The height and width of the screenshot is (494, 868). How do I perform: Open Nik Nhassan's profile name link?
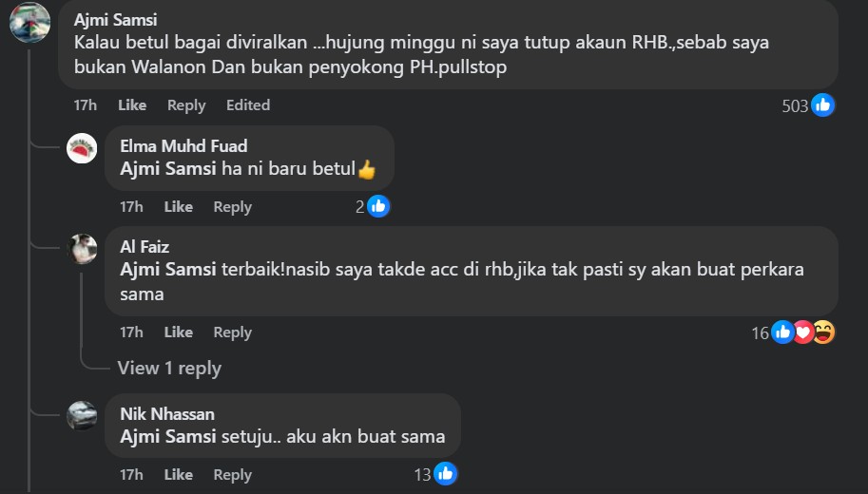point(167,414)
